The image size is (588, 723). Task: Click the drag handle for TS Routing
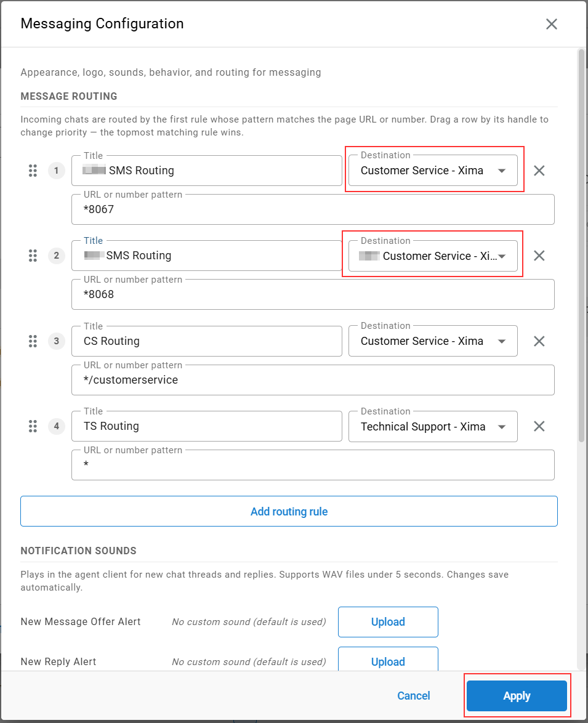pos(33,426)
